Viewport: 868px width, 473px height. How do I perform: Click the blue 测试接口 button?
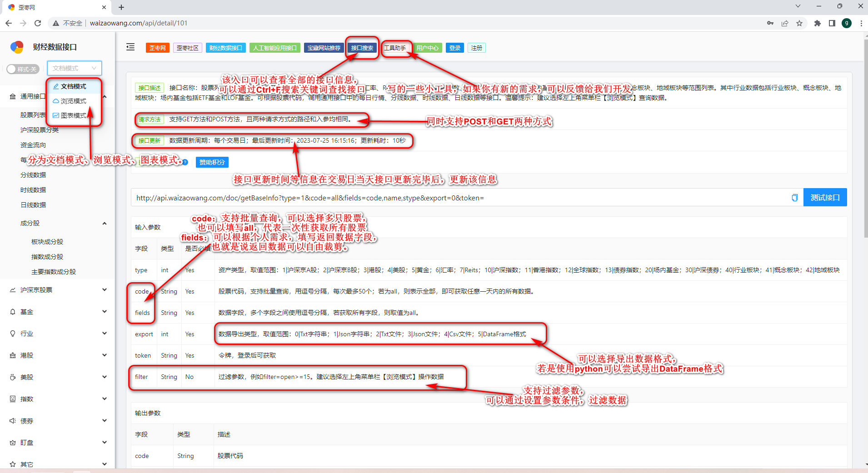coord(825,198)
